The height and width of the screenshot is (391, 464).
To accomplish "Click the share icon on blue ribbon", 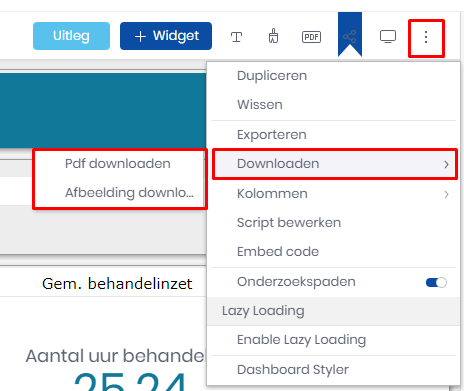I will point(350,36).
